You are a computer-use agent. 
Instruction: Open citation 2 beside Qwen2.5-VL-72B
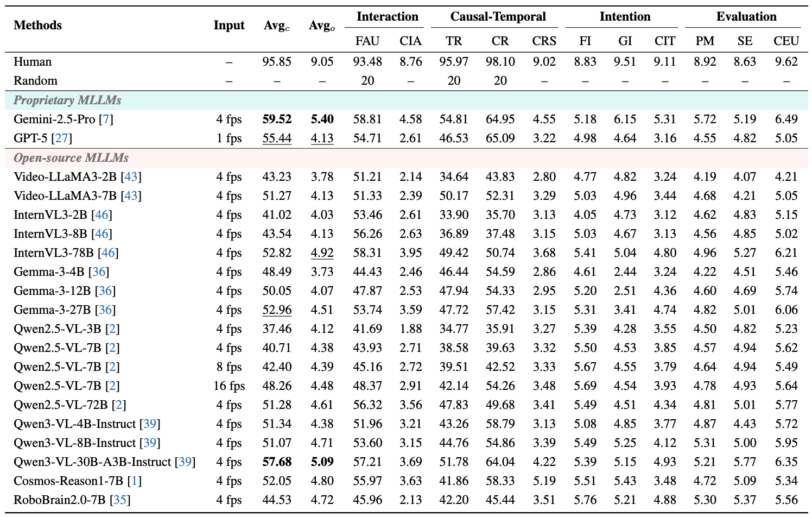coord(119,405)
